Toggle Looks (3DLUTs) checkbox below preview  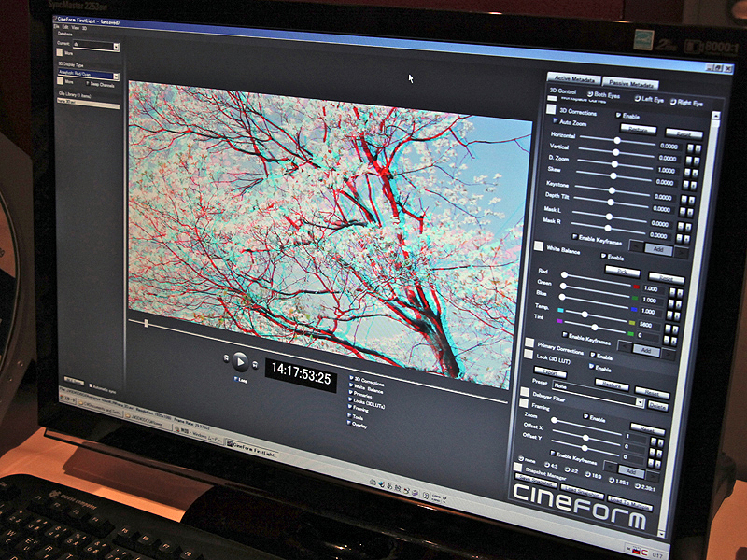(350, 400)
